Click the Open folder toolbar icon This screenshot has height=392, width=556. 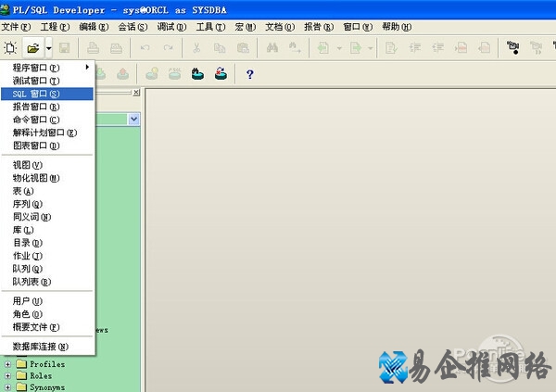(33, 47)
